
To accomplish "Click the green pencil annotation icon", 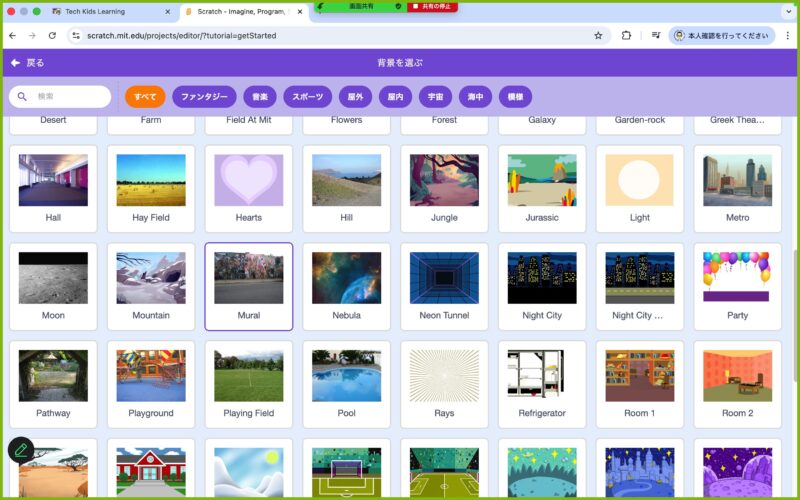I will (21, 450).
